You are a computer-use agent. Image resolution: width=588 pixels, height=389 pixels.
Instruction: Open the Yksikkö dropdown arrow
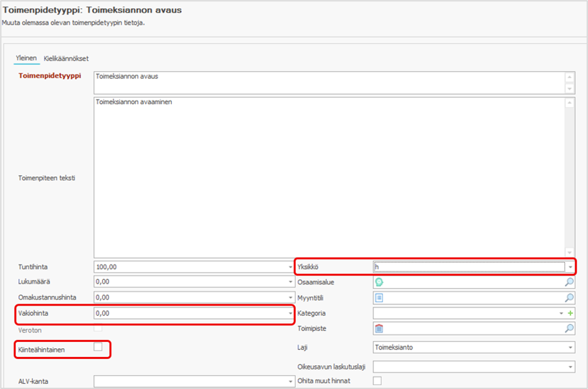570,267
